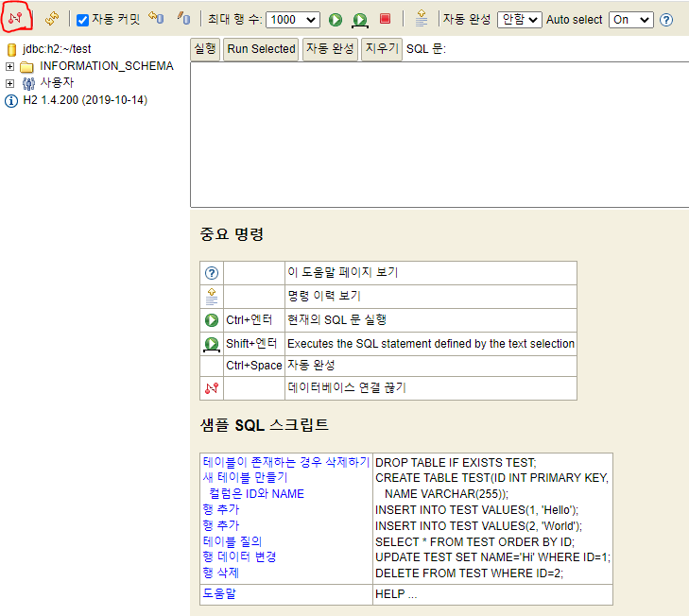689x616 pixels.
Task: Expand the 사용자 tree node
Action: [9, 83]
